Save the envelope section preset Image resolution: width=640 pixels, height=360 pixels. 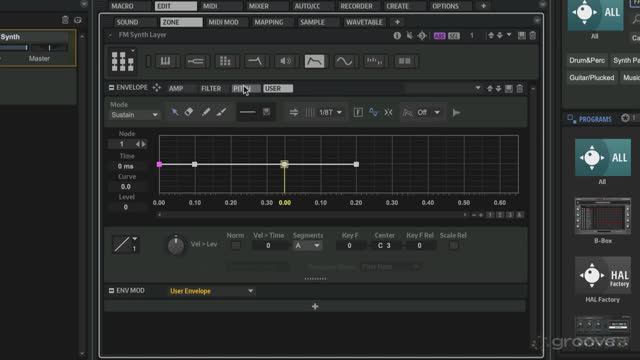[x=509, y=89]
